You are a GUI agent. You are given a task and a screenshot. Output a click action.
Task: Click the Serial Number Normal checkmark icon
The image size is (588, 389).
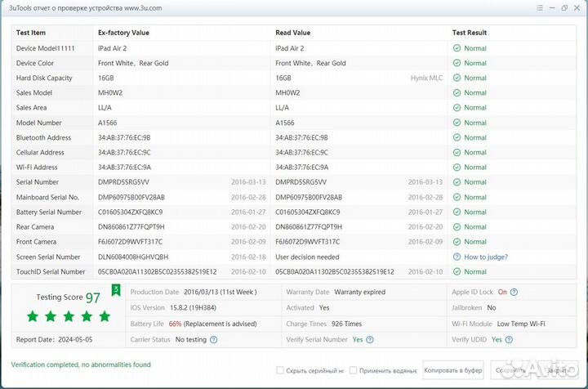coord(457,182)
